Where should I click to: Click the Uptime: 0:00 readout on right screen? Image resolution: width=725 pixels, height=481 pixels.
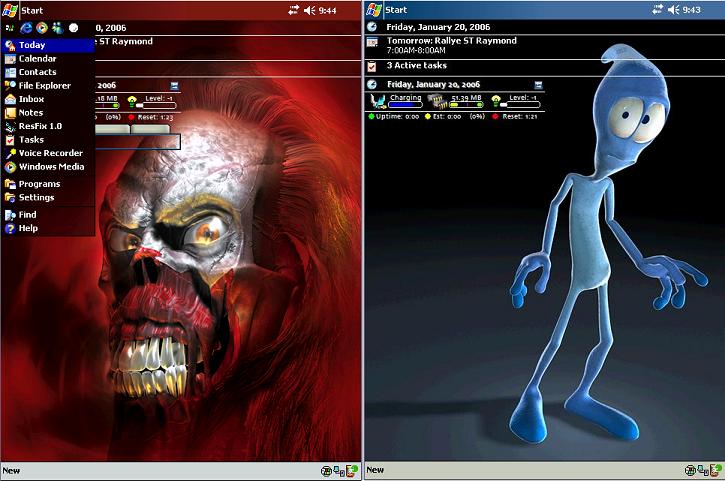[397, 117]
